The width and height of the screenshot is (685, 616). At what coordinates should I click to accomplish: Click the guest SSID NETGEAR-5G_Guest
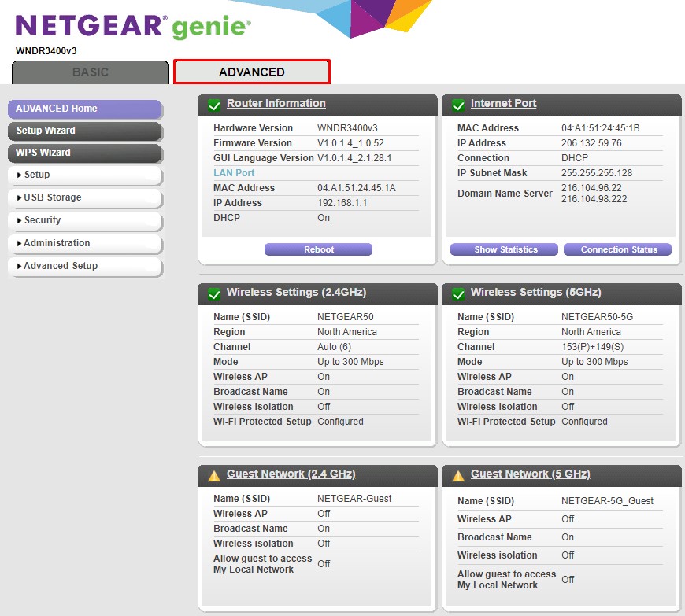click(x=607, y=501)
